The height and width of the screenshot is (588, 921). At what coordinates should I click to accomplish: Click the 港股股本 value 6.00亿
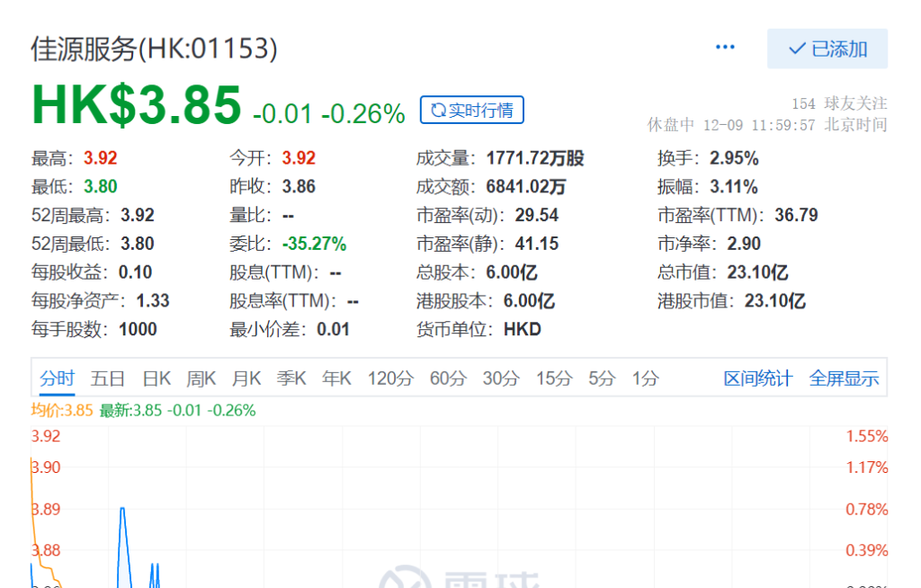tap(529, 301)
